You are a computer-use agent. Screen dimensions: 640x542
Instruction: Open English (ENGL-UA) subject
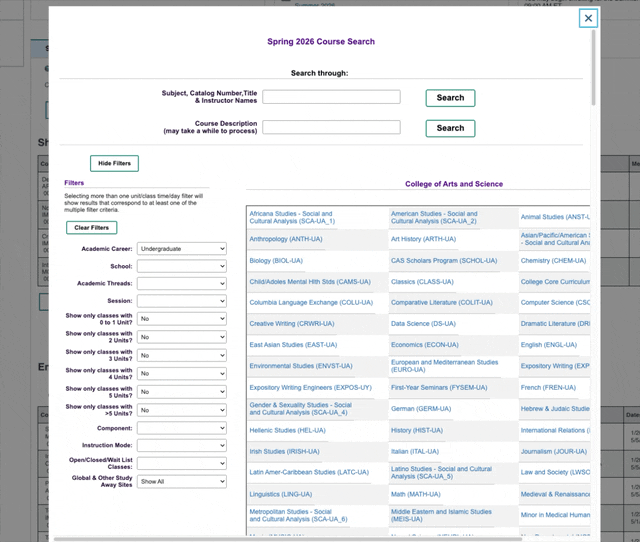(549, 345)
